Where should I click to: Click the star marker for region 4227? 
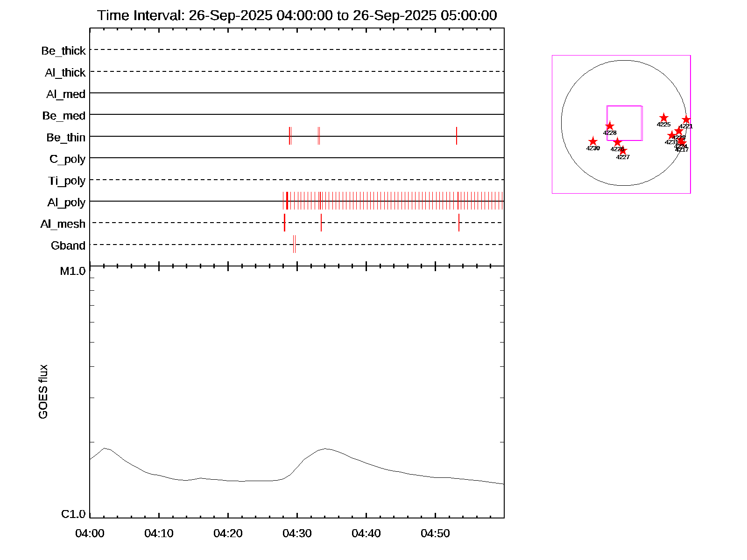click(x=623, y=151)
